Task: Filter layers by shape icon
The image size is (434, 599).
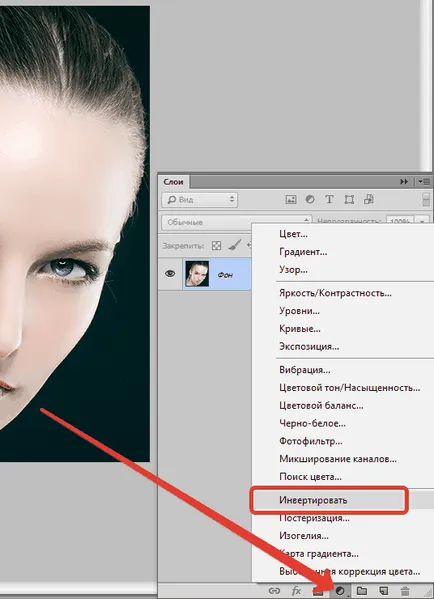Action: 349,199
